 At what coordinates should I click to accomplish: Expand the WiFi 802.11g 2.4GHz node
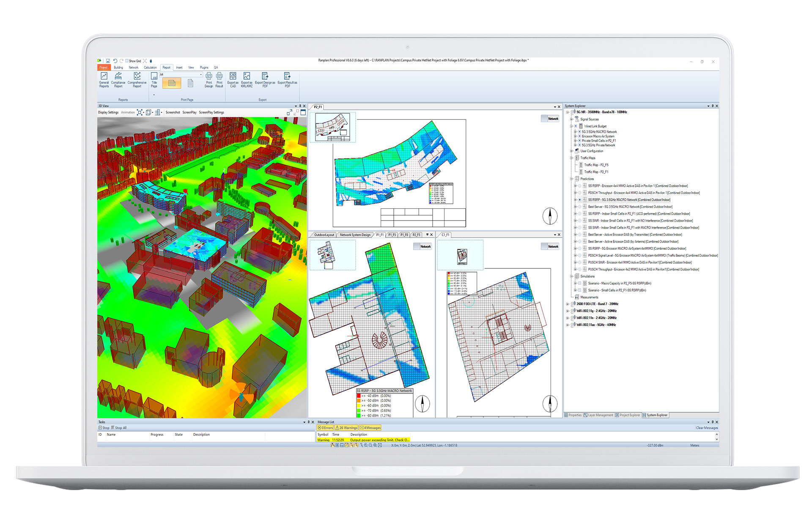pyautogui.click(x=568, y=311)
